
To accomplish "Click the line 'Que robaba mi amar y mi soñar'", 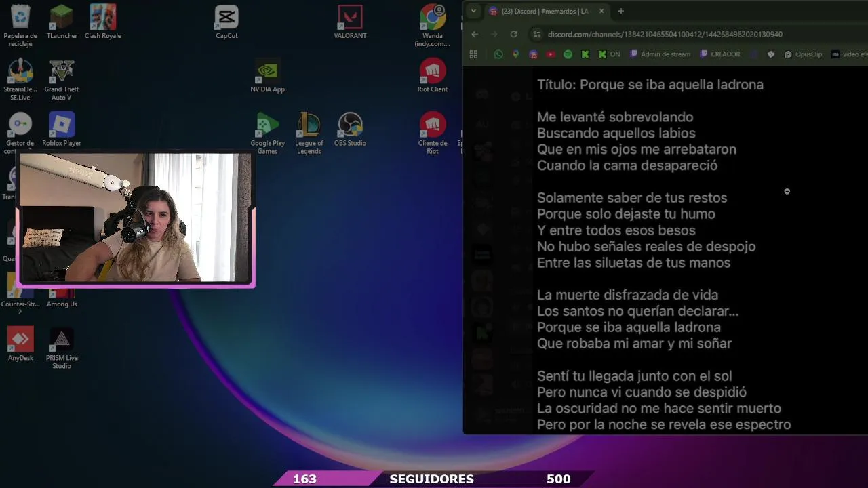I will (x=634, y=344).
